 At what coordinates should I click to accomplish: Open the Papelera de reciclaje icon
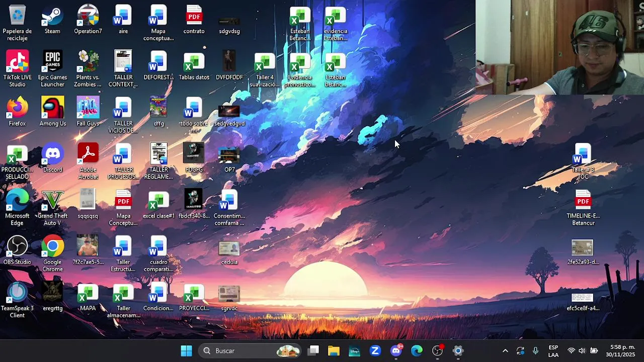point(17,23)
